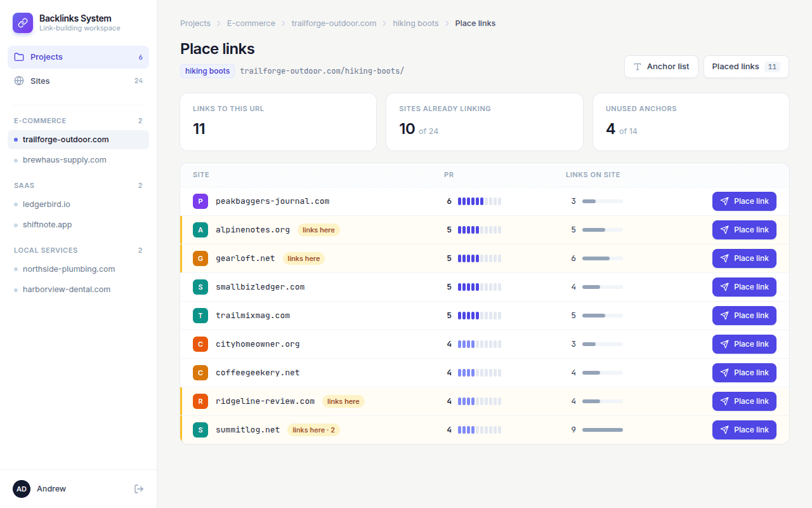The height and width of the screenshot is (508, 812).
Task: Go to trailforge-outdoor.com breadcrumb link
Action: 334,23
